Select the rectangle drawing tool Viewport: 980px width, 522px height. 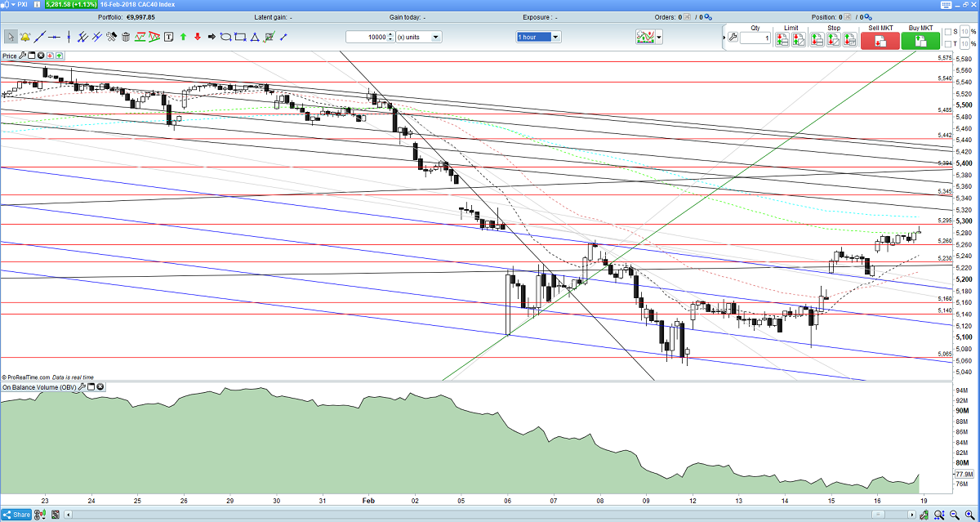(240, 37)
